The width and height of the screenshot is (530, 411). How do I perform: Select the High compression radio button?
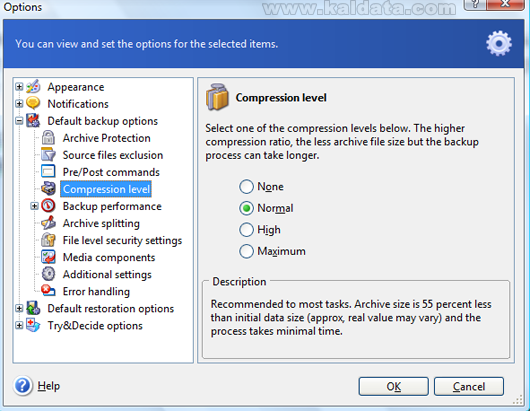pos(246,230)
